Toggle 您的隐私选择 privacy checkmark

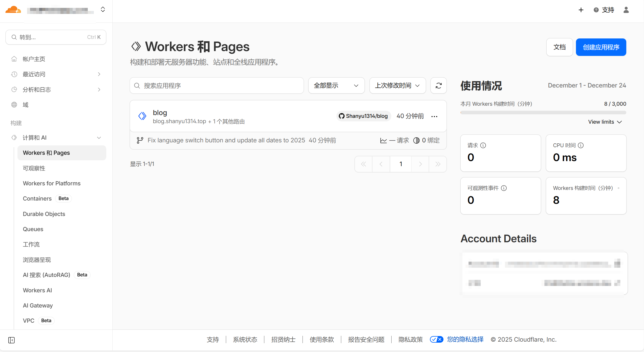coord(437,339)
